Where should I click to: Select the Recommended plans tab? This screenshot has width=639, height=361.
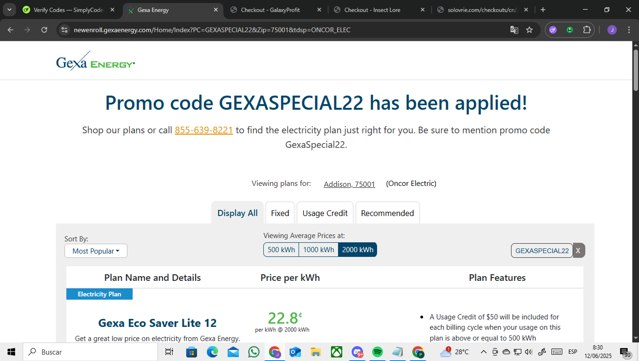387,213
